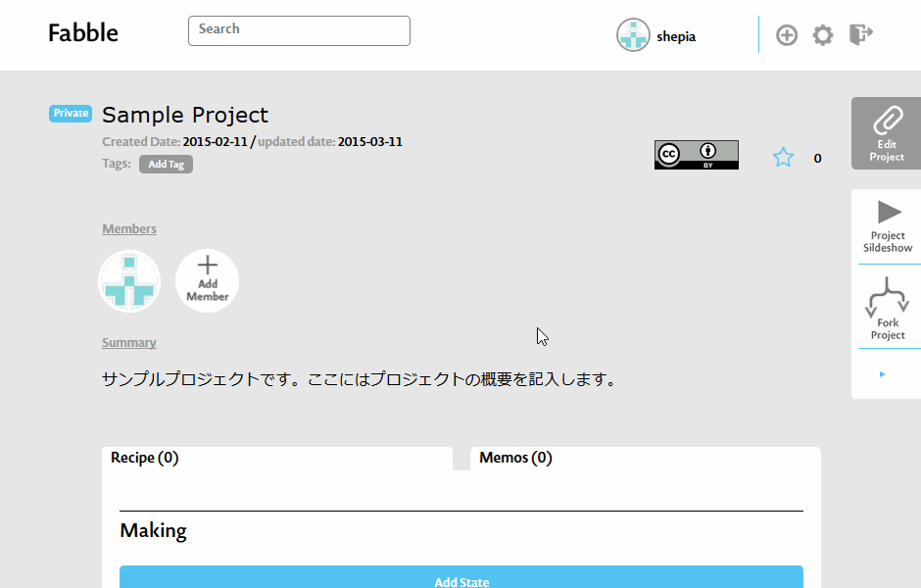Click the logout door icon
The height and width of the screenshot is (588, 921).
860,34
